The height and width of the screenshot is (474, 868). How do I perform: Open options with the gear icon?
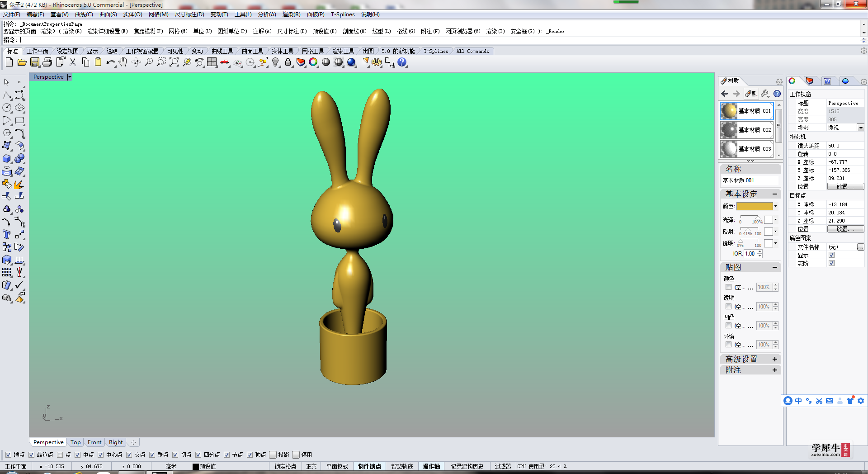(377, 62)
